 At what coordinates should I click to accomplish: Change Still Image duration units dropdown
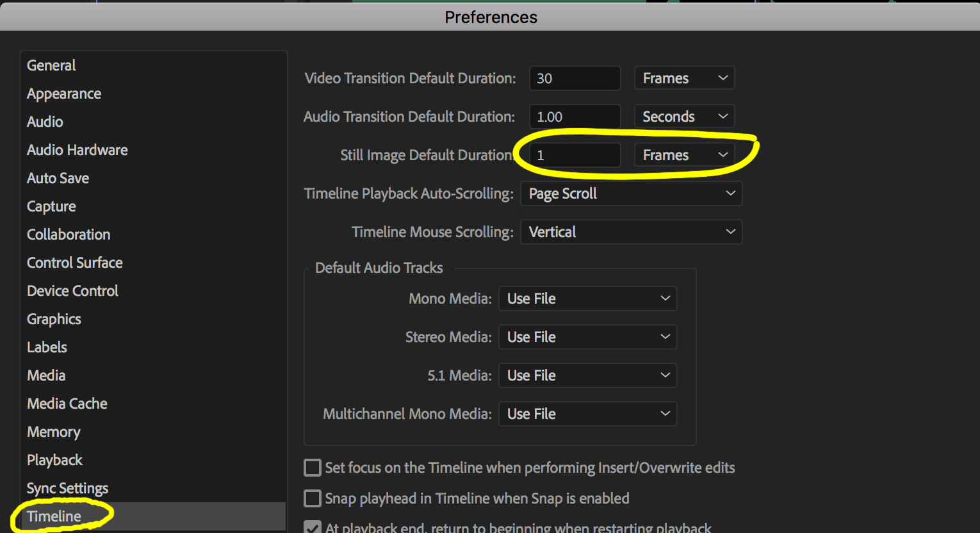tap(684, 155)
